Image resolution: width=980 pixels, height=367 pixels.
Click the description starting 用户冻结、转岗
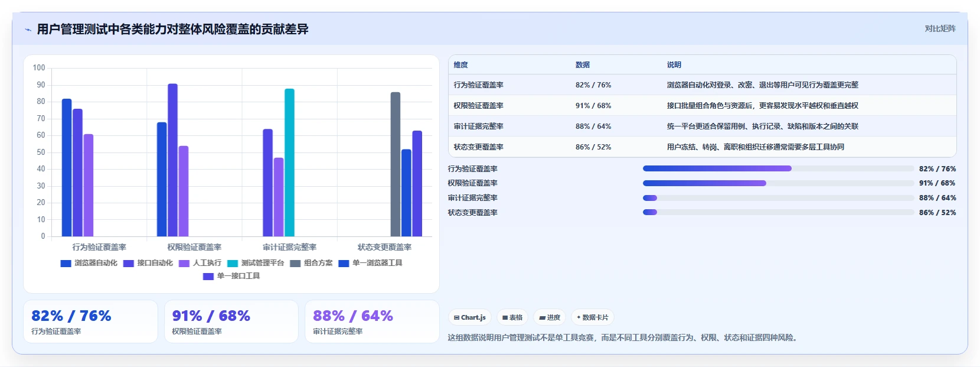(x=756, y=147)
